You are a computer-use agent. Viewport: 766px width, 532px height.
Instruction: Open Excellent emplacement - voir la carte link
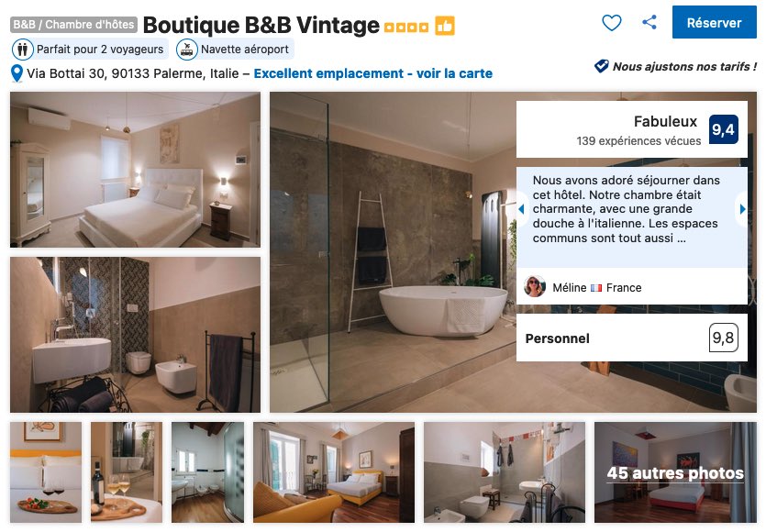372,73
